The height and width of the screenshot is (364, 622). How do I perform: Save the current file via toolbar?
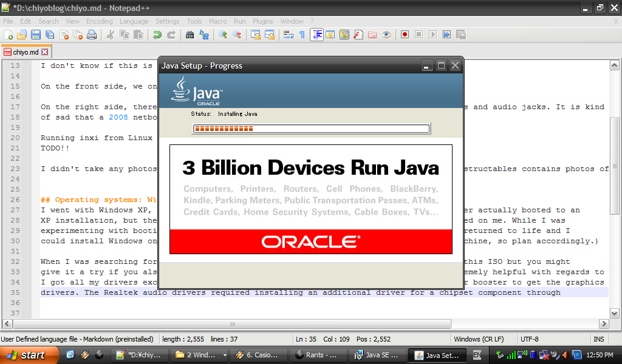pos(36,35)
